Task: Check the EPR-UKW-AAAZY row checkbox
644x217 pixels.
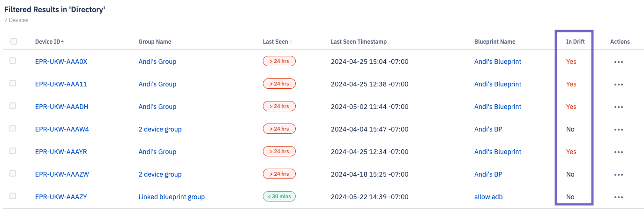Action: coord(13,196)
